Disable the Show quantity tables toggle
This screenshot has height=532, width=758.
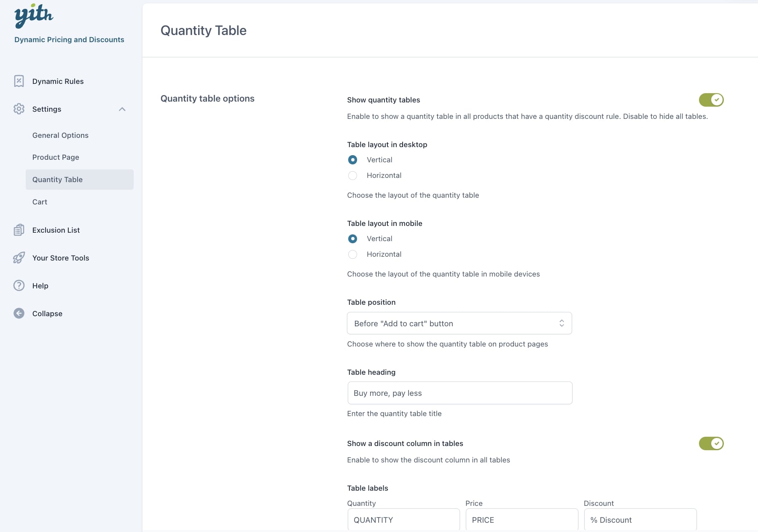coord(711,100)
